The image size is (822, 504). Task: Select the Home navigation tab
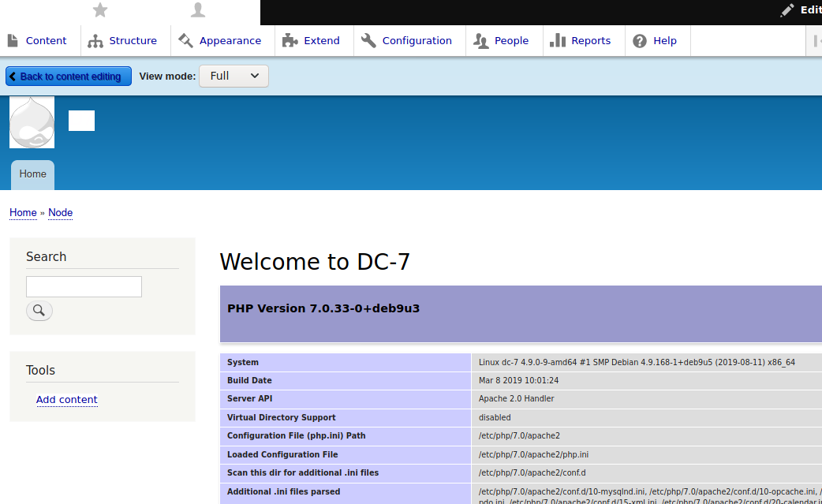tap(32, 174)
